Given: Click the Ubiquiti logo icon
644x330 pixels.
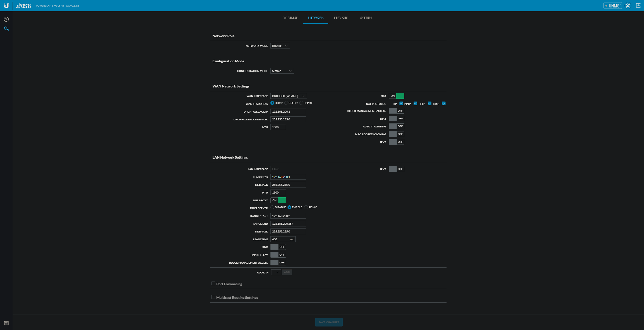Looking at the screenshot, I should (6, 6).
